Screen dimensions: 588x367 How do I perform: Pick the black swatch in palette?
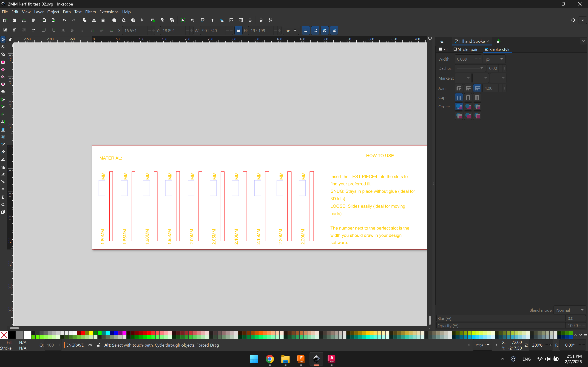[12, 335]
